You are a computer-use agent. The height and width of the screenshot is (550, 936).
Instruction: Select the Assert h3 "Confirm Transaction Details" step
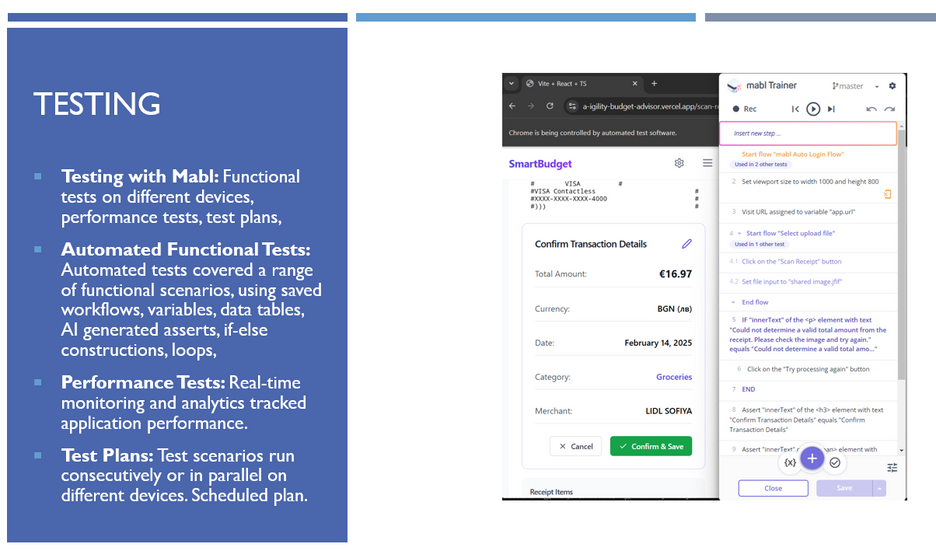coord(808,420)
